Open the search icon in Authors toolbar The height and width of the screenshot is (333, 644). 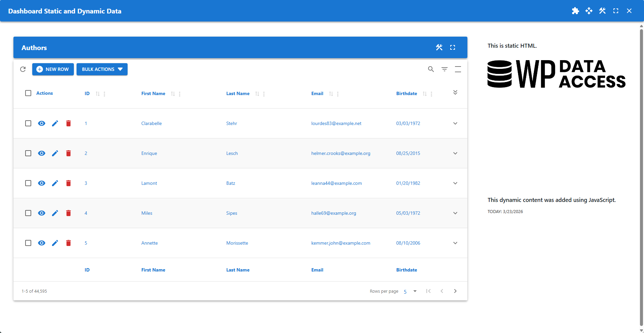pyautogui.click(x=431, y=69)
